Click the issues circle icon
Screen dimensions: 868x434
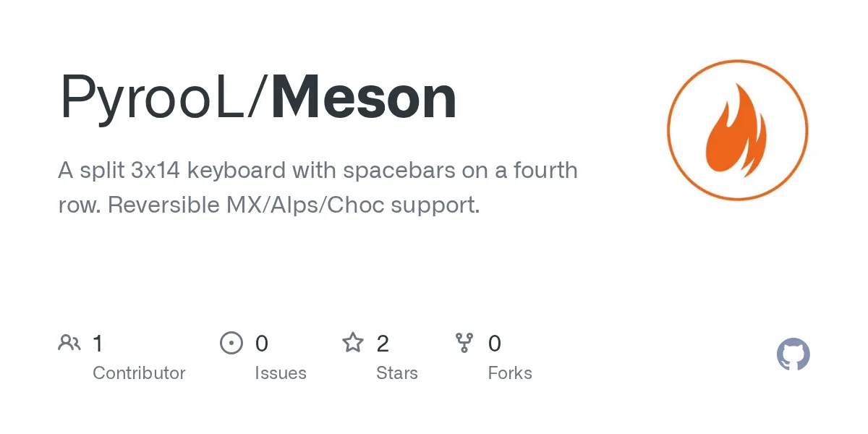[231, 343]
